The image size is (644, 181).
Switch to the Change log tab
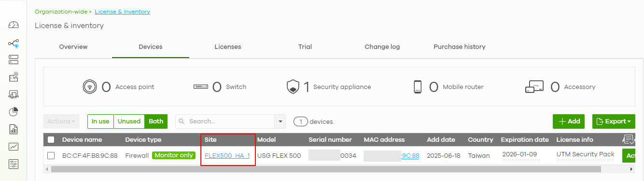(x=382, y=47)
